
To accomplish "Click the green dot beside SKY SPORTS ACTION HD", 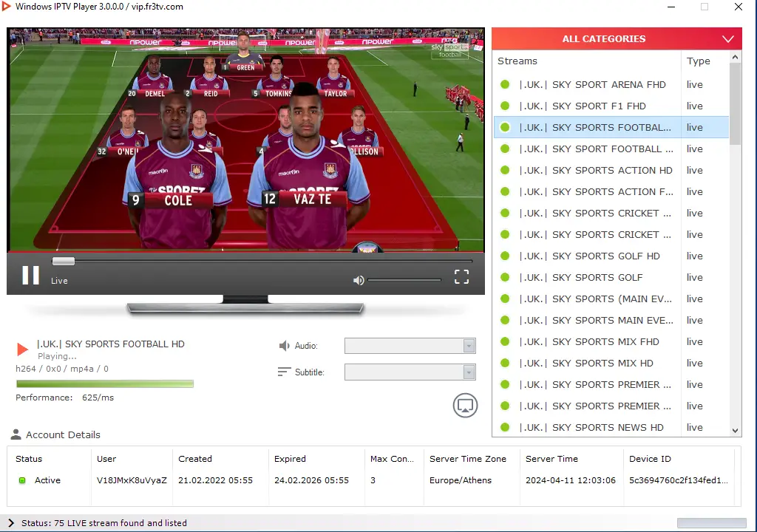I will coord(505,170).
